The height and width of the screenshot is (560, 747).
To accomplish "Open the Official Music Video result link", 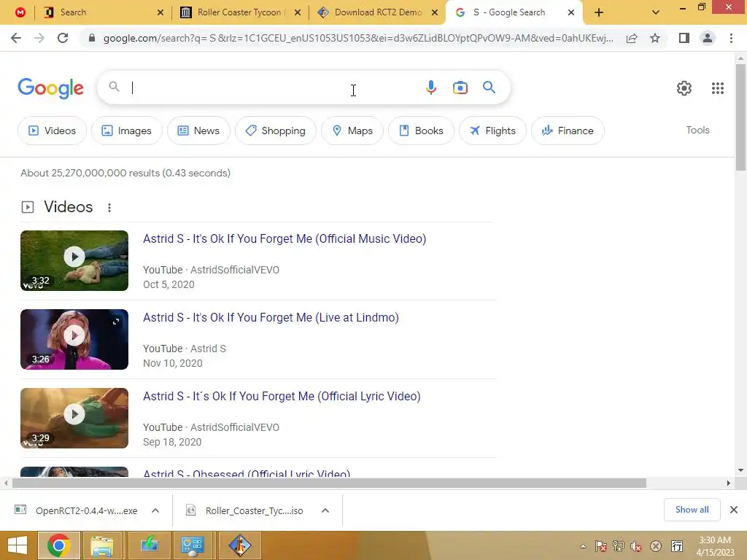I will [285, 238].
